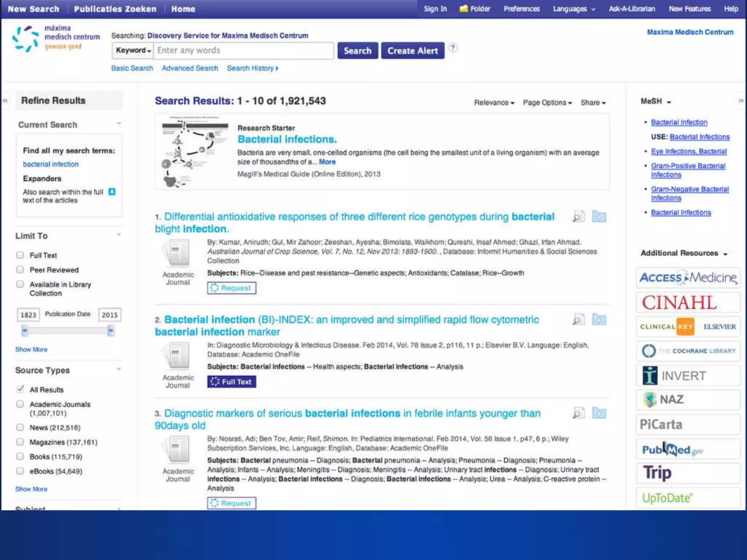747x560 pixels.
Task: Remove full text expander with X icon
Action: 112,192
